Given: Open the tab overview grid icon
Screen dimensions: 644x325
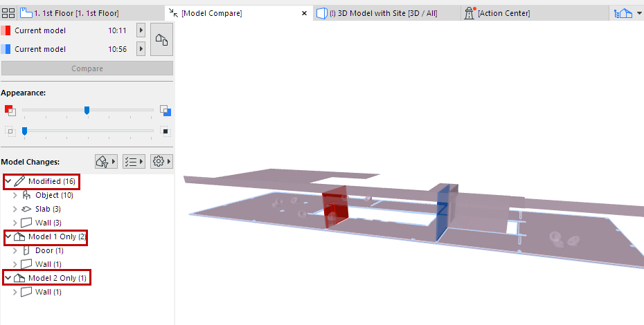Looking at the screenshot, I should [x=8, y=13].
